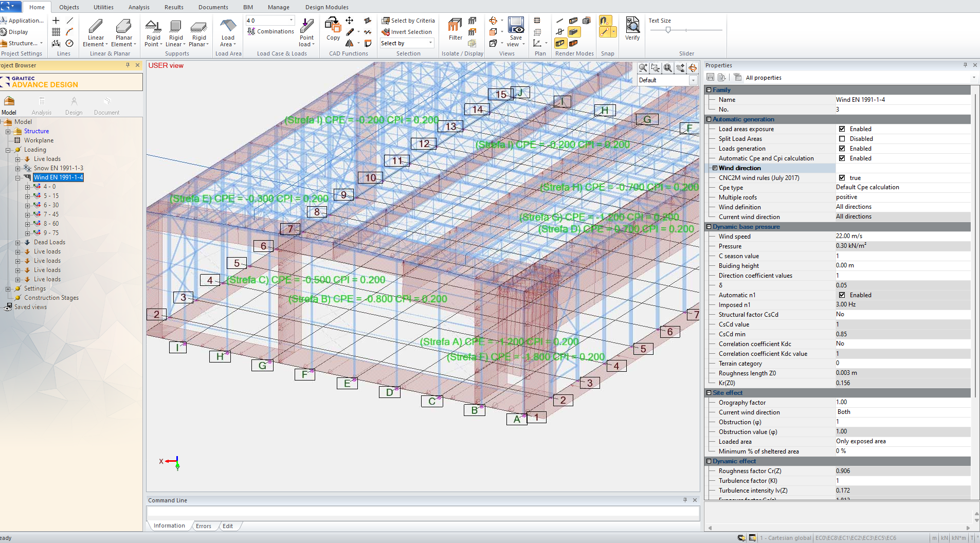
Task: Open the Information tab
Action: (169, 526)
